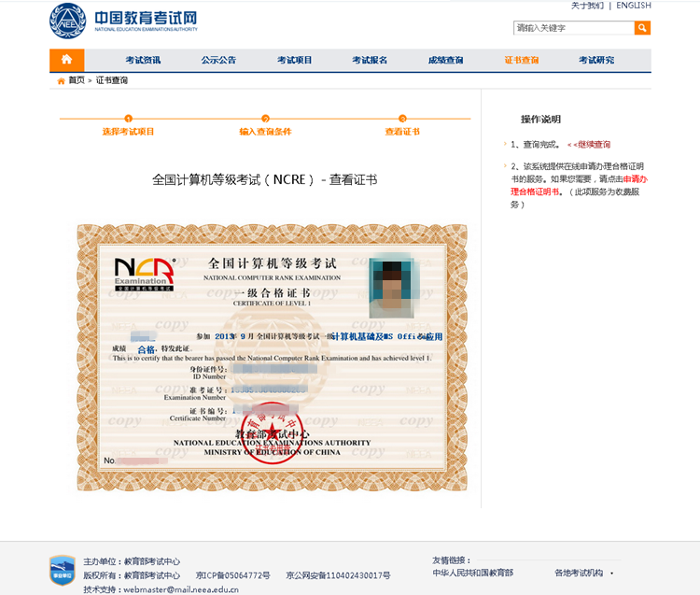
Task: Click the 选择考试项目 step label
Action: click(x=128, y=132)
